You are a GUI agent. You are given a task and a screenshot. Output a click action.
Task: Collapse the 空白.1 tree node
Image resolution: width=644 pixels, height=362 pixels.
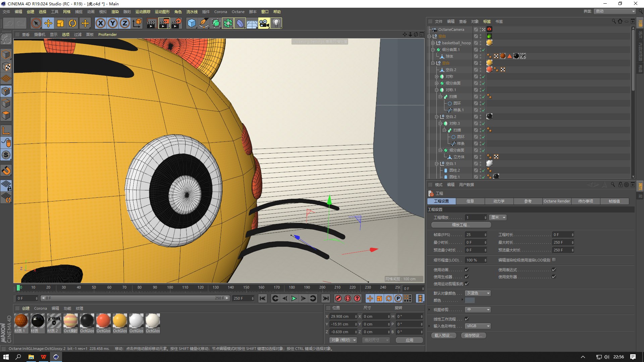click(x=437, y=164)
